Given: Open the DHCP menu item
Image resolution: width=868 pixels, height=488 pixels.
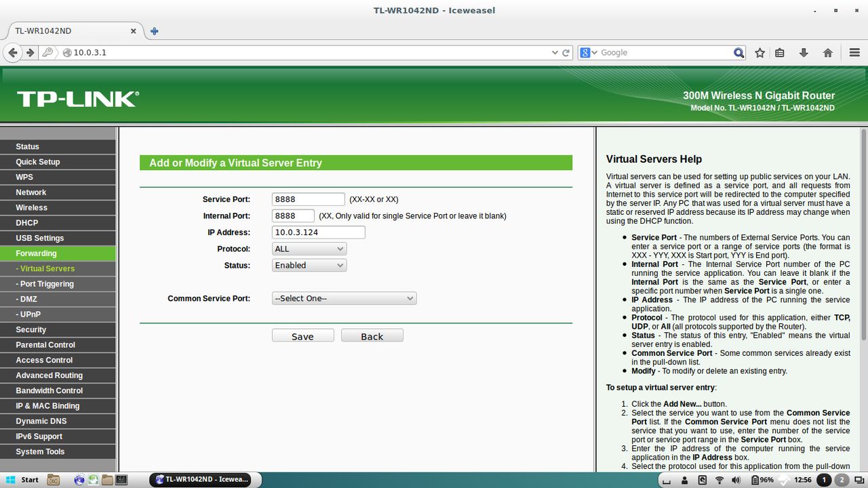Looking at the screenshot, I should [x=58, y=223].
